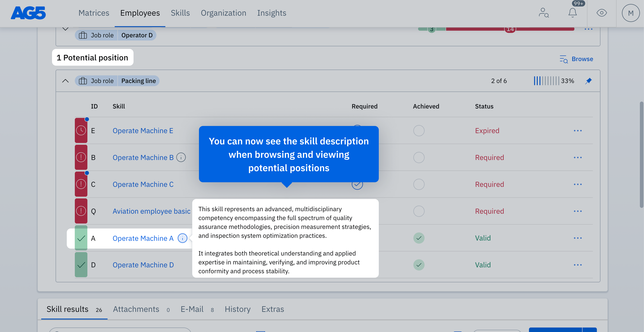Open three-dot menu for Aviation employee basic
This screenshot has height=332, width=644.
578,211
